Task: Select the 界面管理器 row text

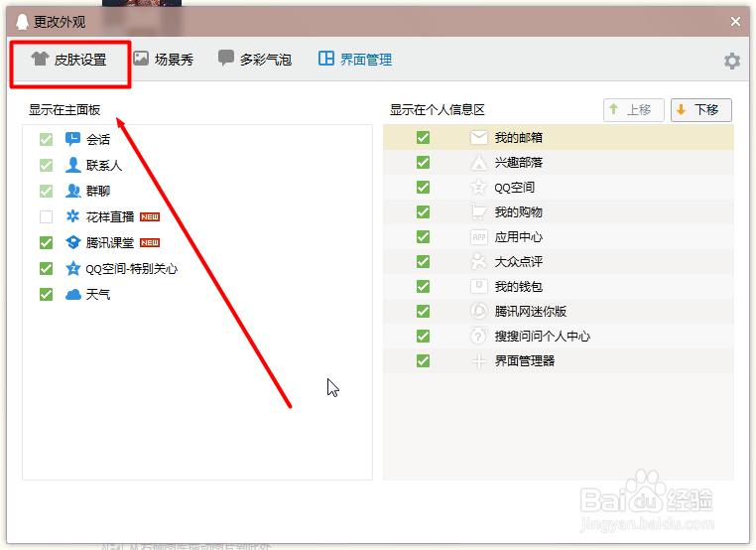Action: [525, 361]
